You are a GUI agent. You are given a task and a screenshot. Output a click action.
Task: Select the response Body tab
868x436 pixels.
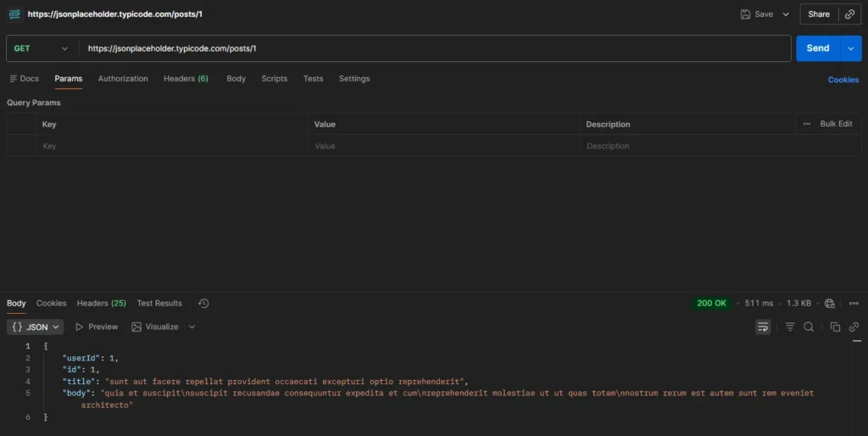tap(16, 303)
